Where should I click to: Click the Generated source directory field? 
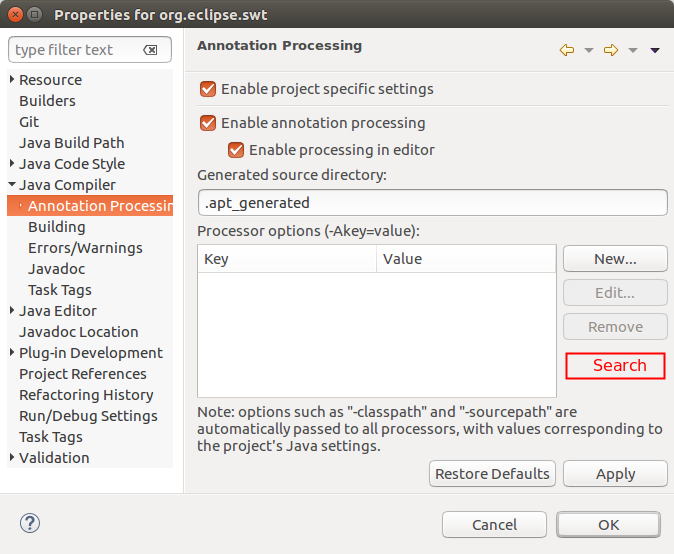432,202
